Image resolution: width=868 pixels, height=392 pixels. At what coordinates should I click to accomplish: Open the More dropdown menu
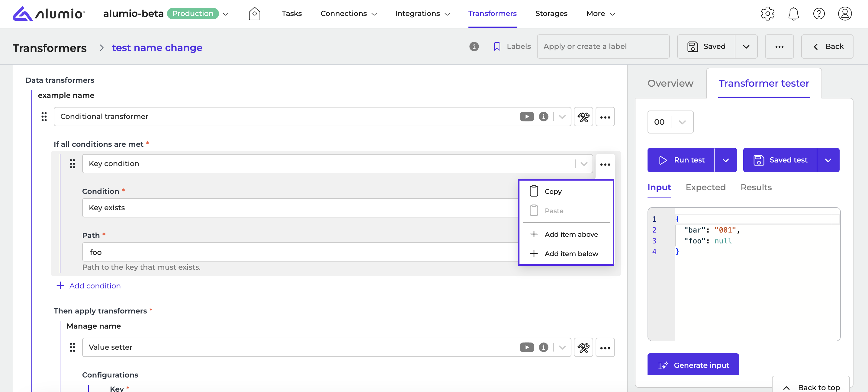pos(601,14)
